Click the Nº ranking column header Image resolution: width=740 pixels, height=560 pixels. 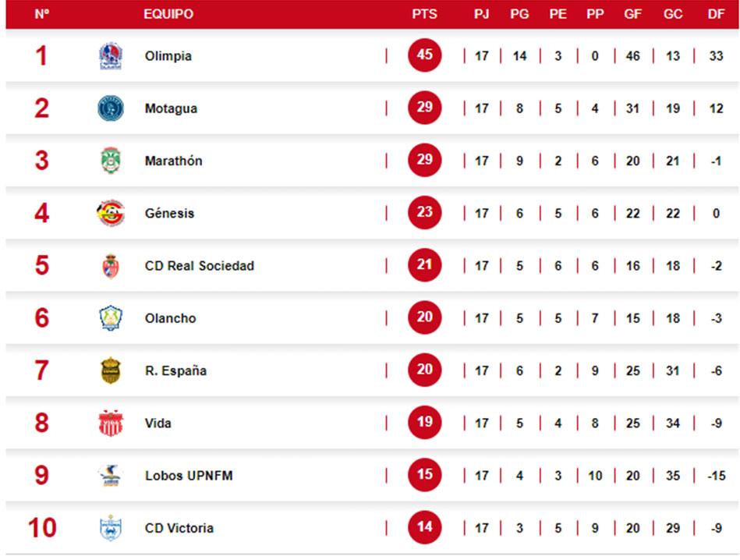pos(42,14)
